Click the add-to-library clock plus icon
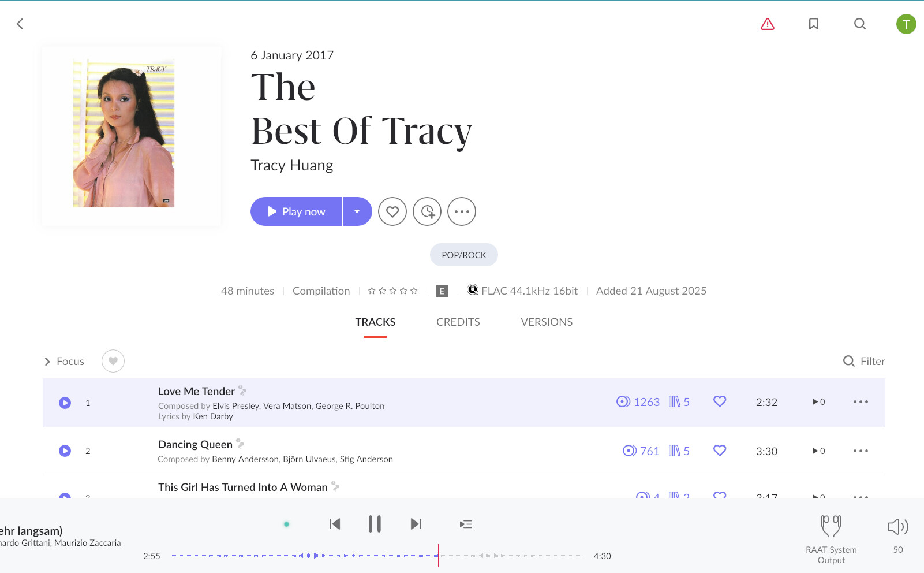The height and width of the screenshot is (573, 924). point(427,211)
